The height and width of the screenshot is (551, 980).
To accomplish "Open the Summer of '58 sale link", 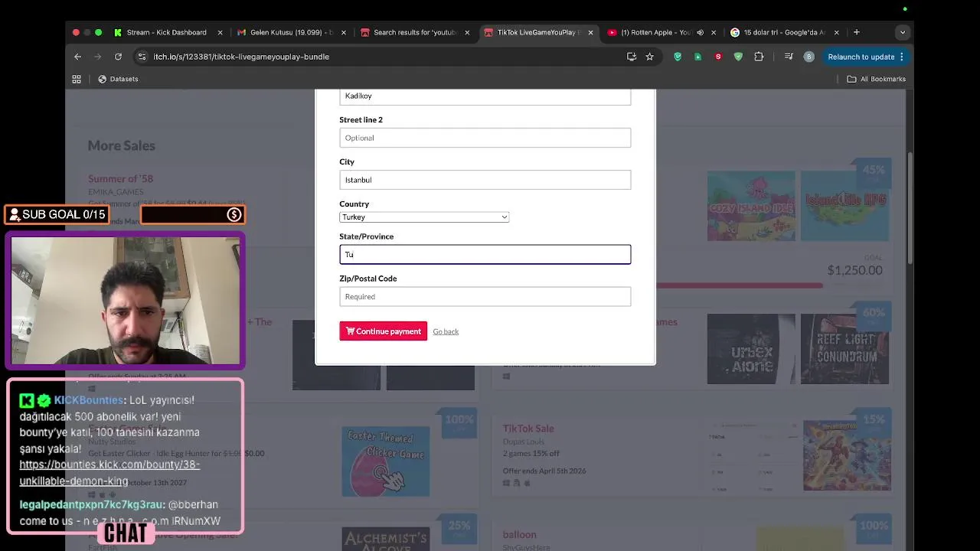I will point(120,178).
